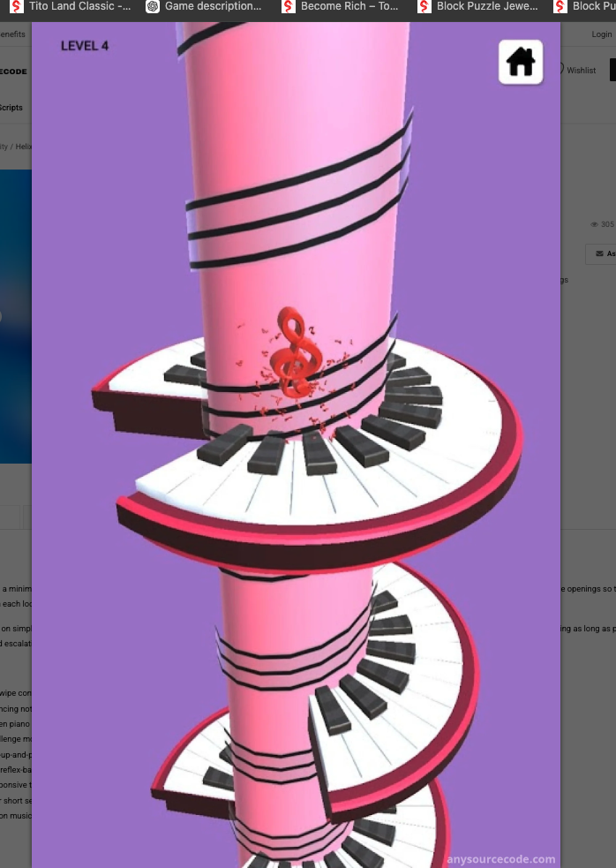
Task: Click the ChatGPT favicon on Game description tab
Action: [153, 7]
